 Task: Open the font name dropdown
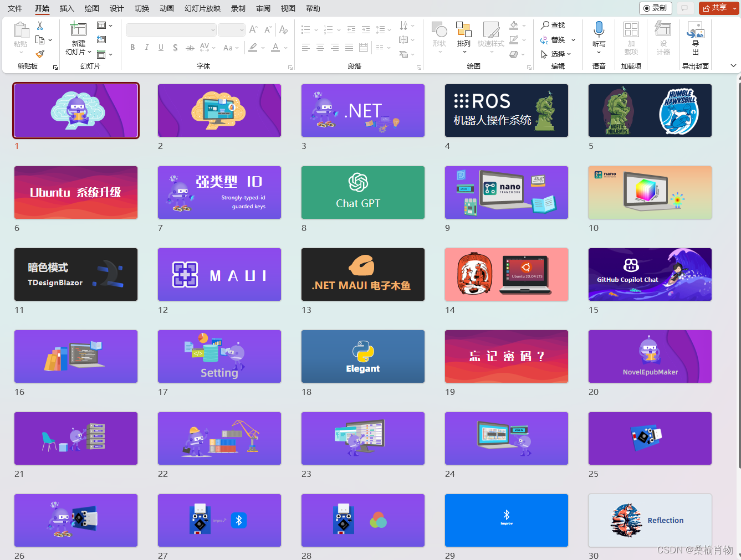pyautogui.click(x=213, y=30)
